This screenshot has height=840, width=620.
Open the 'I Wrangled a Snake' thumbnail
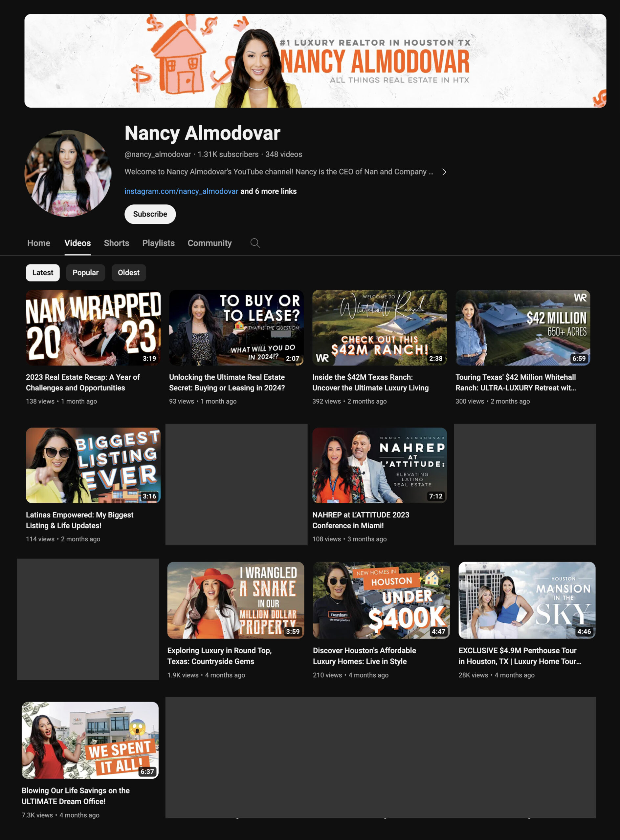tap(236, 600)
